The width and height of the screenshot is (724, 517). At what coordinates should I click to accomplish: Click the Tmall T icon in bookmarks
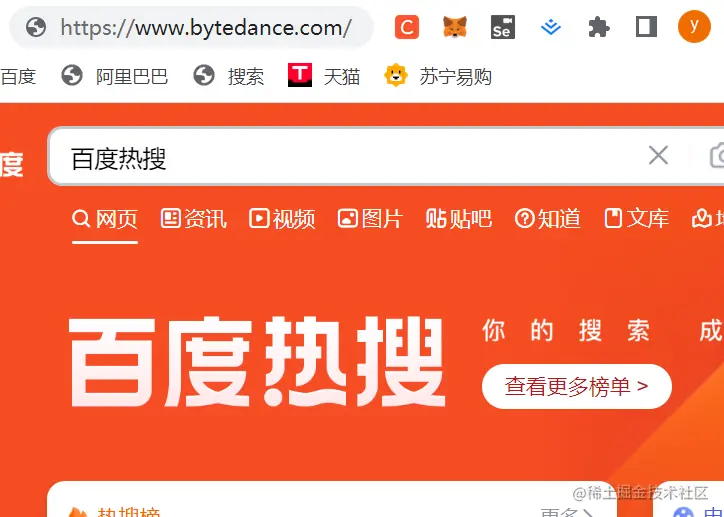click(x=300, y=75)
